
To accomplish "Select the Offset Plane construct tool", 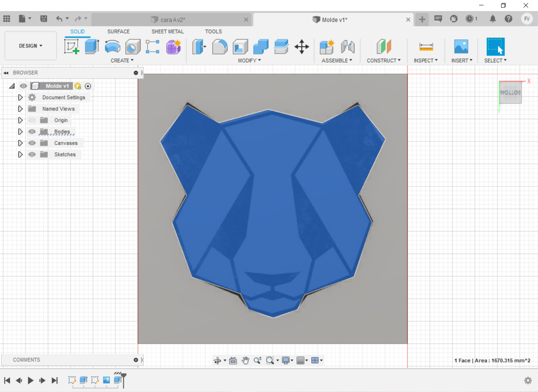I will 384,47.
